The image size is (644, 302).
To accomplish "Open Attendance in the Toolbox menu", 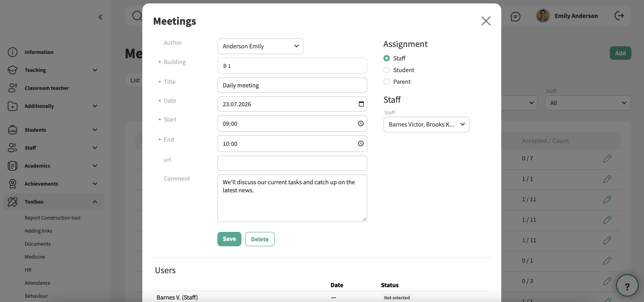I will [38, 283].
